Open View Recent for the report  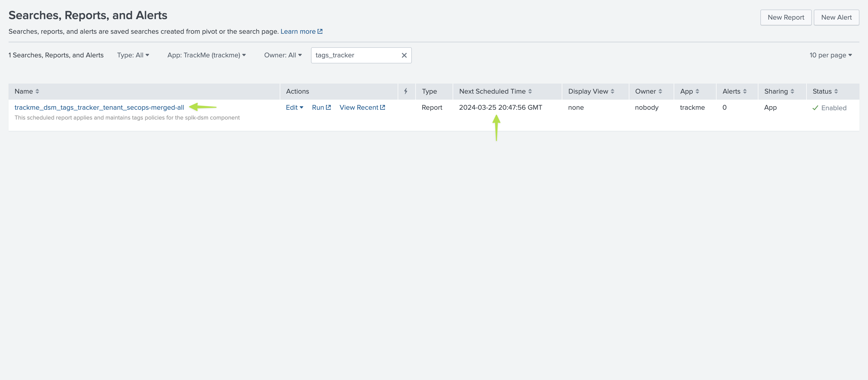click(x=362, y=107)
